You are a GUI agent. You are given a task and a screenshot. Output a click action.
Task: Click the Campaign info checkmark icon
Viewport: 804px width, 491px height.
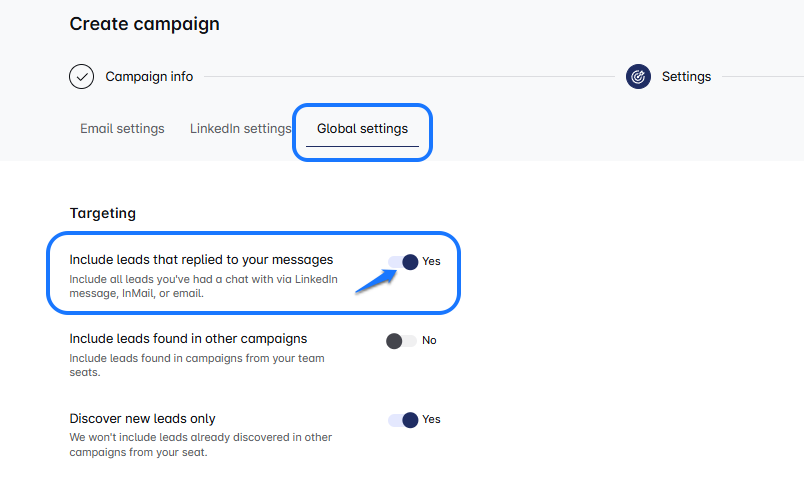pos(81,77)
